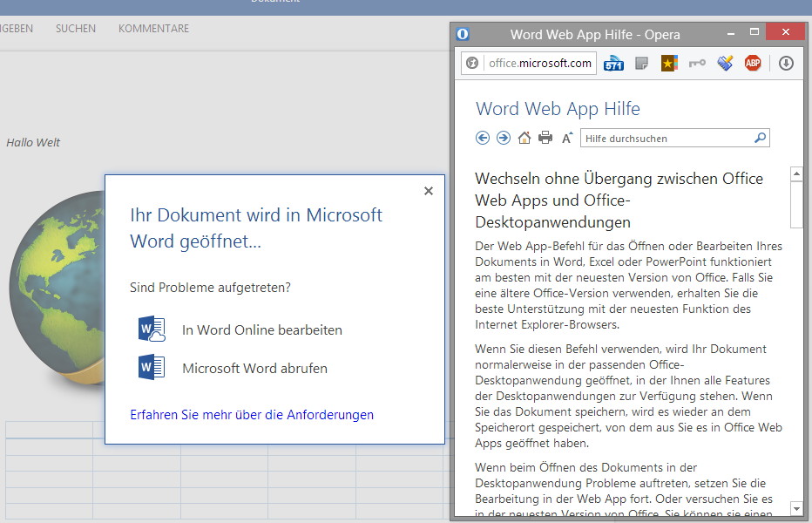Open the note extension icon in Opera toolbar
Viewport: 812px width, 523px height.
641,64
